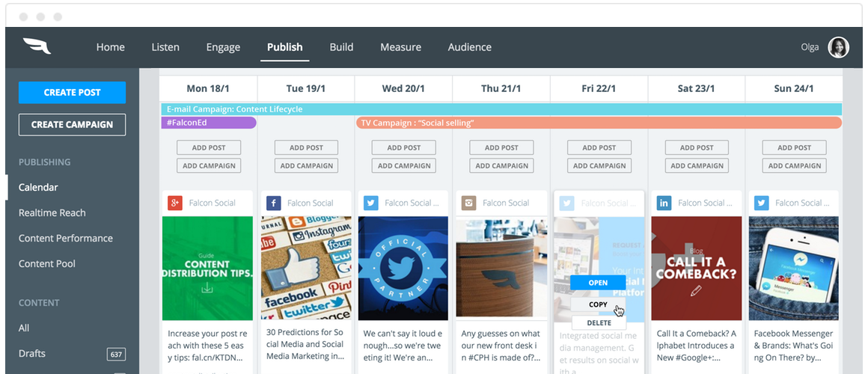Click Open on Friday's post overlay
The width and height of the screenshot is (868, 374).
click(x=599, y=283)
